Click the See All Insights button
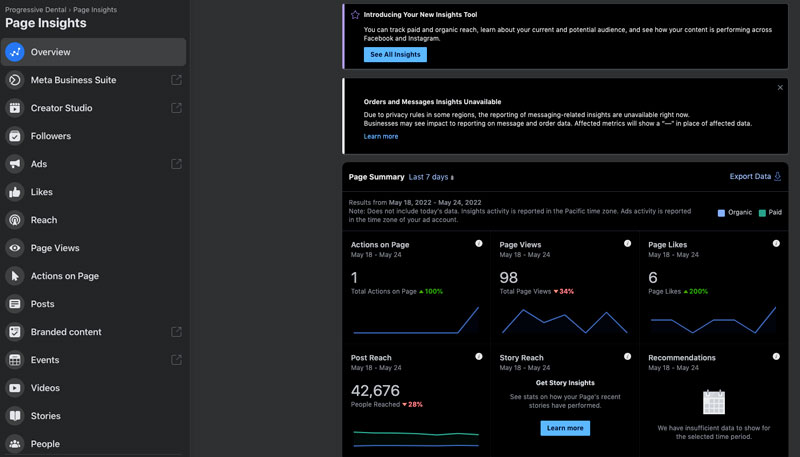The width and height of the screenshot is (800, 457). [395, 55]
